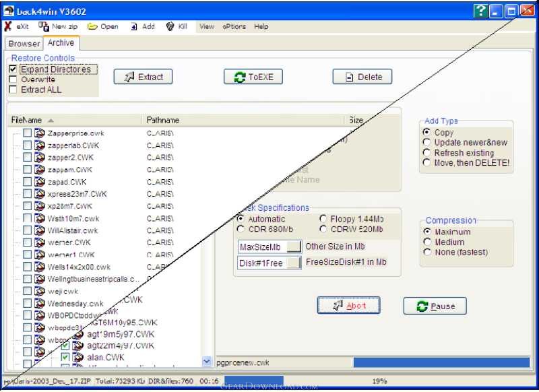Click the file icon next to zapperlab.CWK
Screen dimensions: 539x392
pyautogui.click(x=40, y=145)
